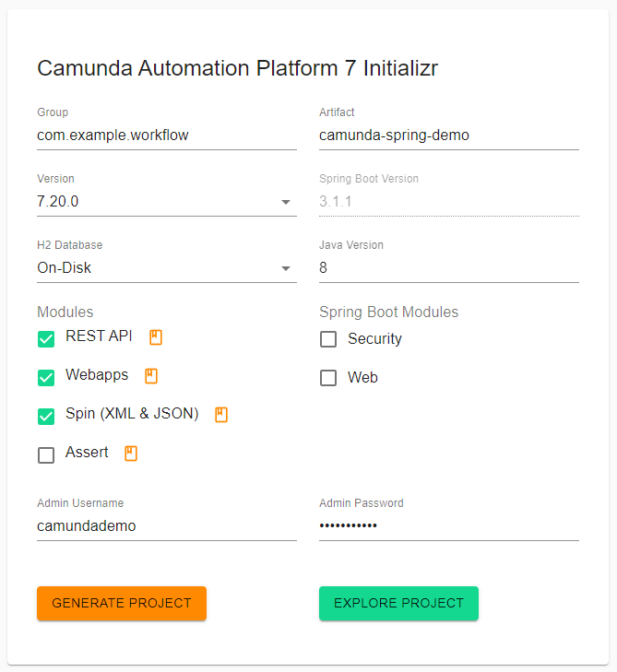Viewport: 617px width, 672px height.
Task: Edit the Admin Username field
Action: coord(167,525)
